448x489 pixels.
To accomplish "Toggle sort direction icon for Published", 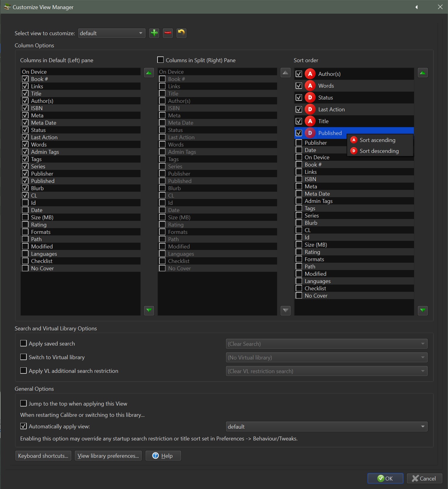I will coord(310,133).
